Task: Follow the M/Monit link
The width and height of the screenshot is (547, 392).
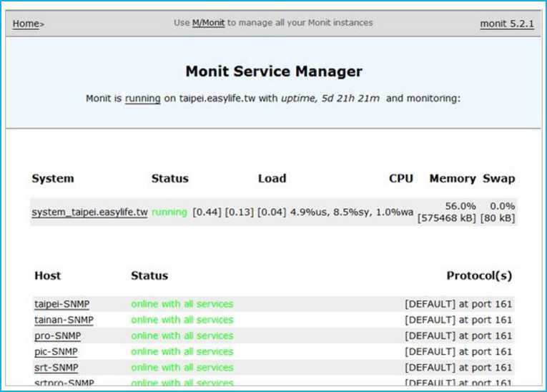Action: click(x=208, y=23)
